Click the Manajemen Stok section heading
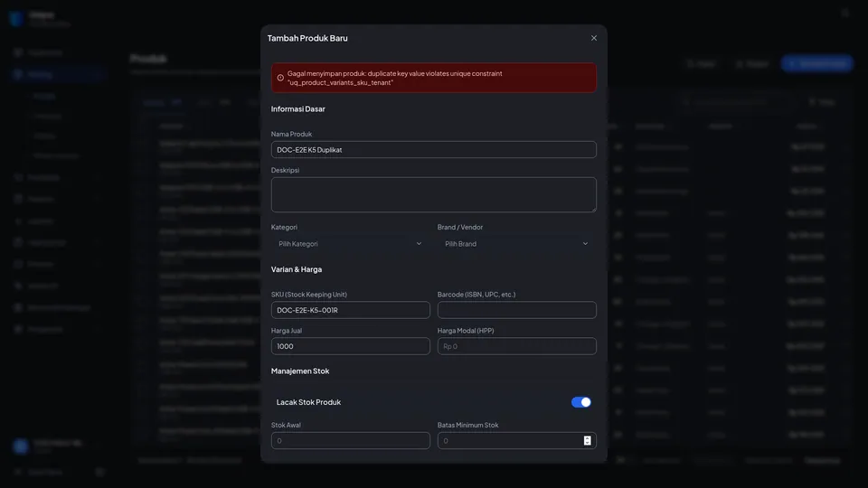Viewport: 868px width, 488px height. pyautogui.click(x=300, y=371)
